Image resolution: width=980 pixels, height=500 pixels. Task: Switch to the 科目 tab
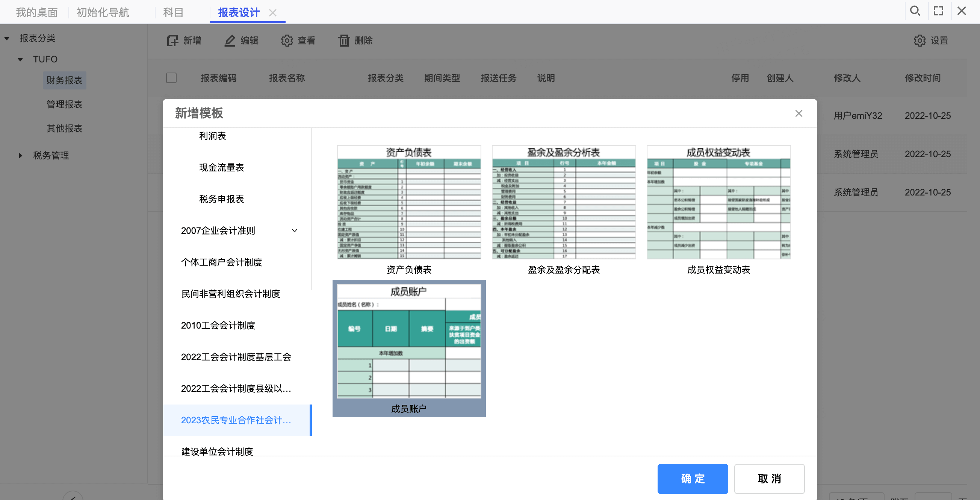click(173, 12)
